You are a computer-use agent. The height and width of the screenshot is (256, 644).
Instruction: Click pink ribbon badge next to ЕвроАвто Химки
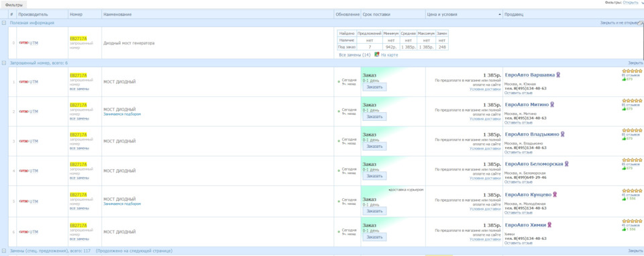(x=549, y=224)
